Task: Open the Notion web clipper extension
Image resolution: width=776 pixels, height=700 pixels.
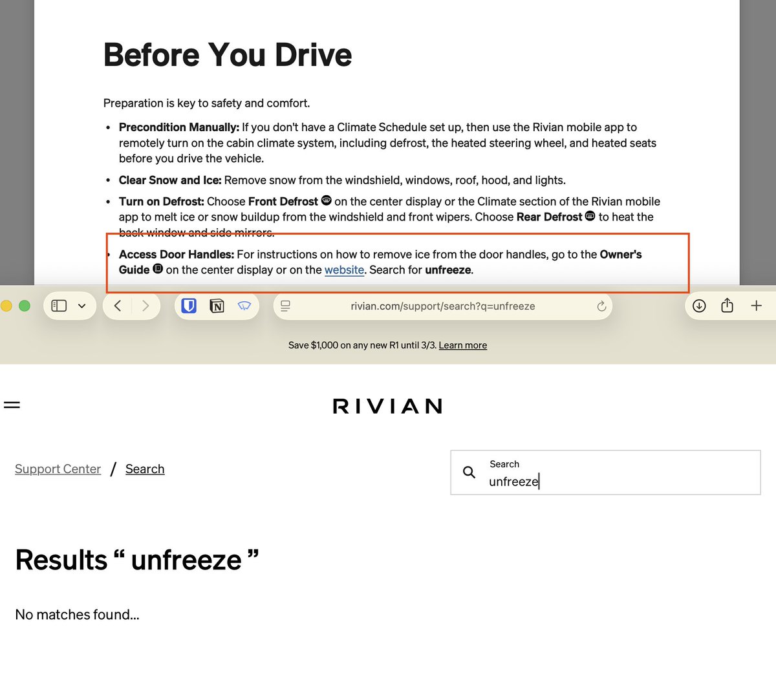Action: 217,306
